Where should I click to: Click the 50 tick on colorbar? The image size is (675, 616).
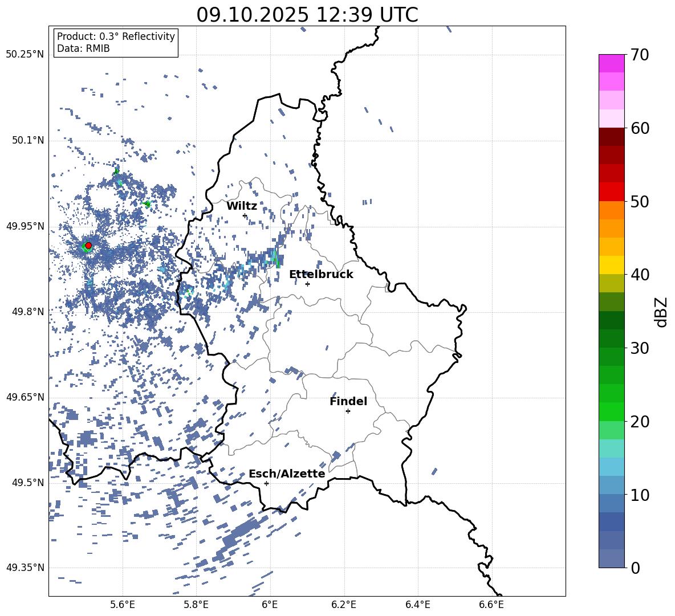(640, 201)
